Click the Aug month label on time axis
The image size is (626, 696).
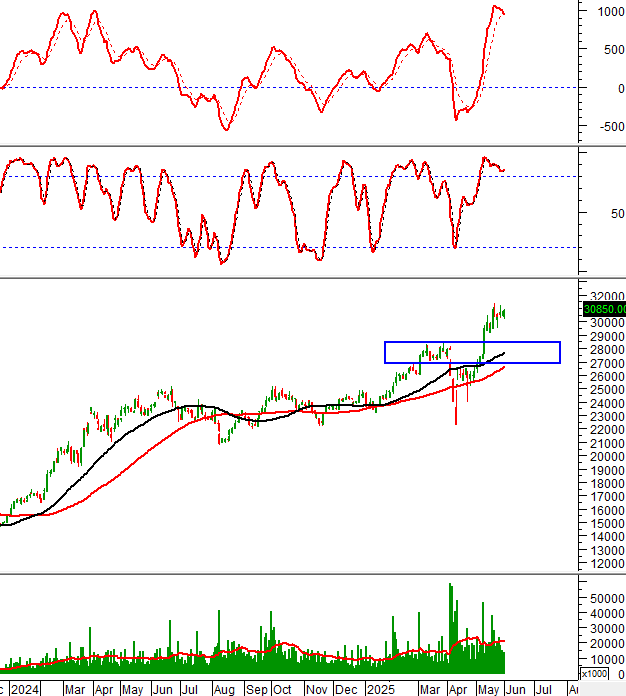pos(224,690)
